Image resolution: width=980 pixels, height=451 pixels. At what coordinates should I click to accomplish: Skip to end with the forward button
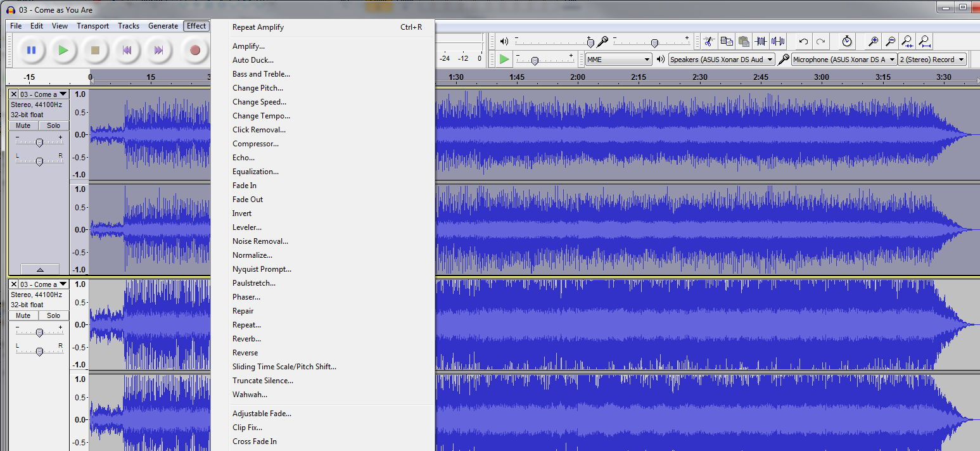pos(159,50)
